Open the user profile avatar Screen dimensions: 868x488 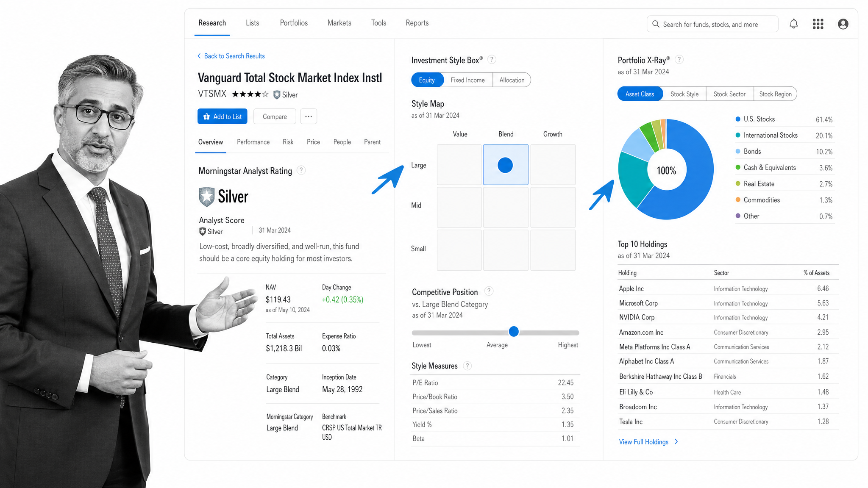pyautogui.click(x=843, y=24)
